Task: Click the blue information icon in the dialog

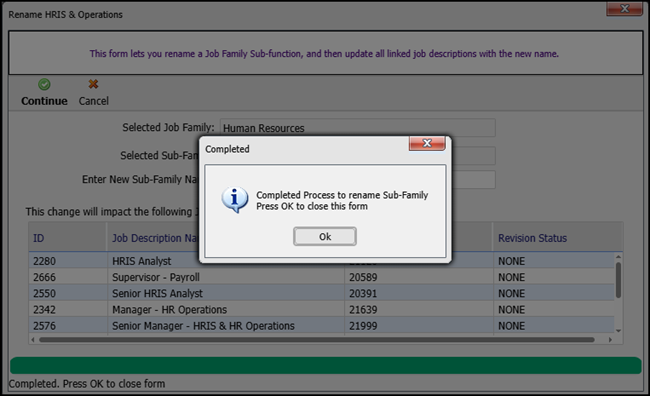Action: pos(235,199)
